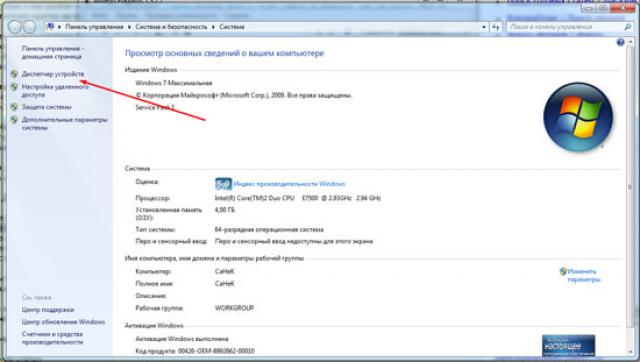Open Индекс производительности Windows link

(289, 184)
